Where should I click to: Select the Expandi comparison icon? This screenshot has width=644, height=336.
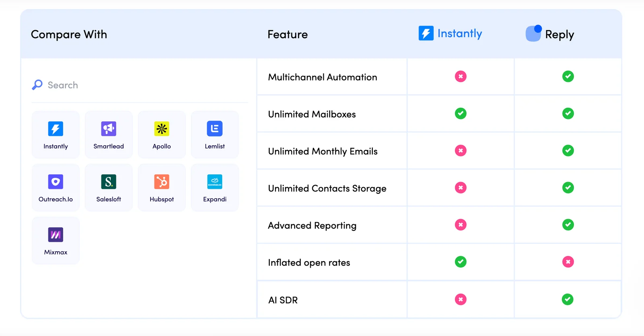click(215, 182)
